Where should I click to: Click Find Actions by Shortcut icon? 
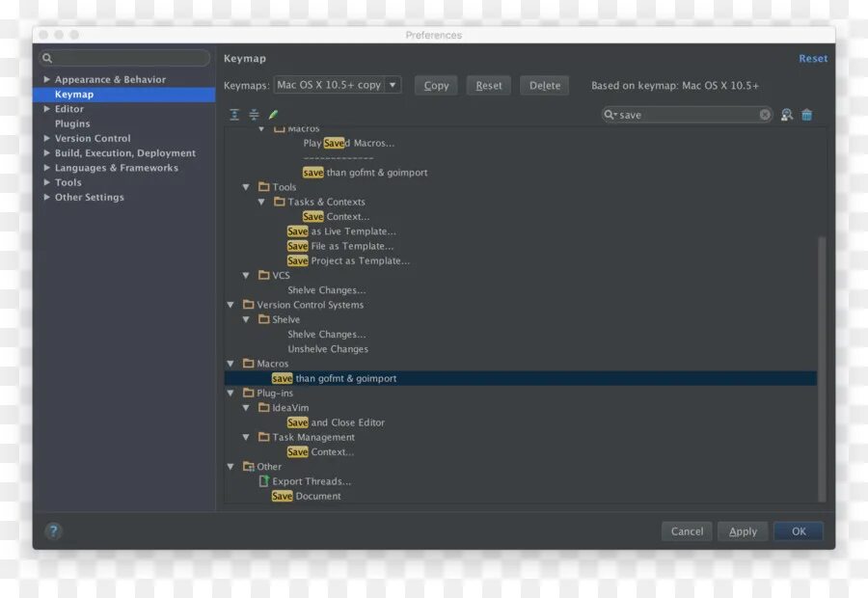pos(787,115)
